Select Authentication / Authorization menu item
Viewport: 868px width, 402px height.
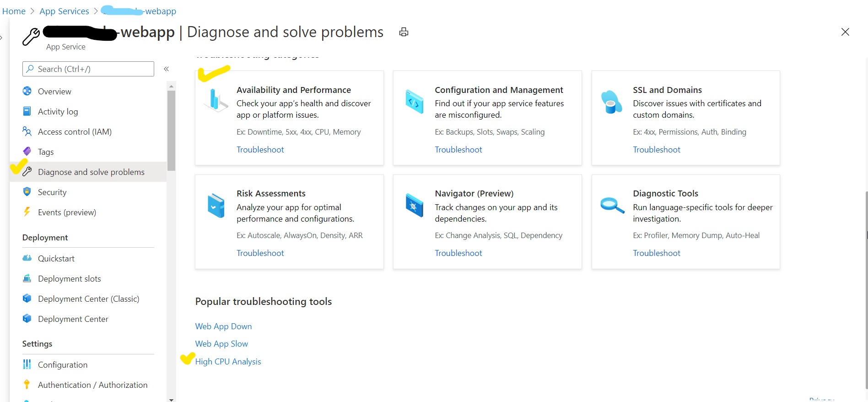tap(92, 385)
